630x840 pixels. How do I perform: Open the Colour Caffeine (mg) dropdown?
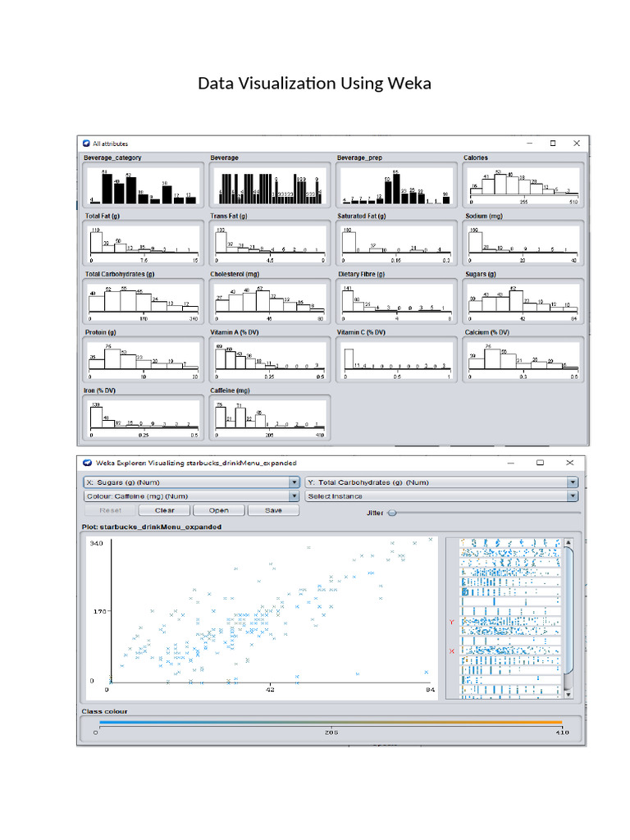[x=191, y=496]
